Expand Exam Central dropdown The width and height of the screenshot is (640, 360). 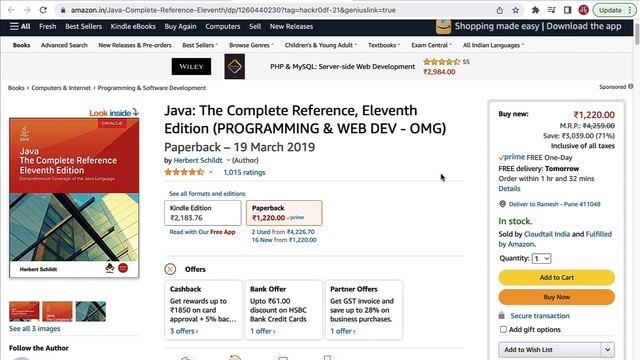click(x=431, y=45)
